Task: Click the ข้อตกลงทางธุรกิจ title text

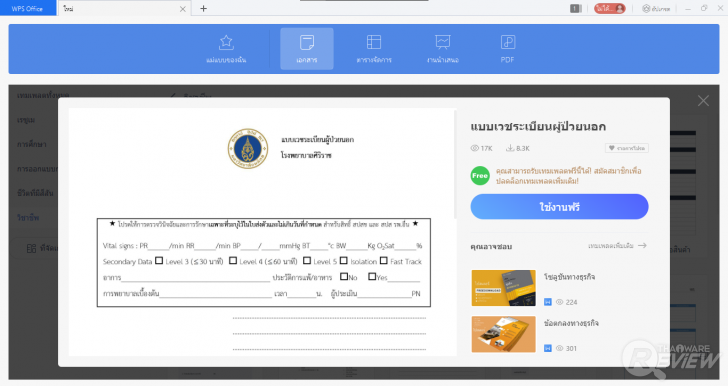Action: click(x=571, y=323)
